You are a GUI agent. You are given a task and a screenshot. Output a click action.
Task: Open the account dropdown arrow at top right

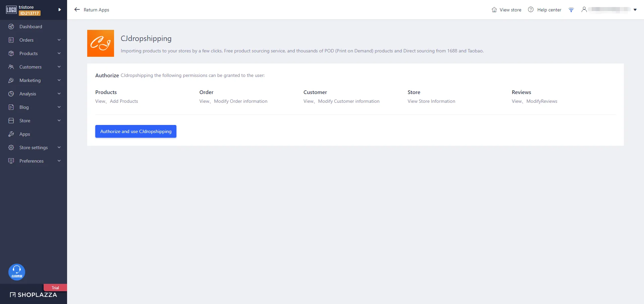[635, 10]
